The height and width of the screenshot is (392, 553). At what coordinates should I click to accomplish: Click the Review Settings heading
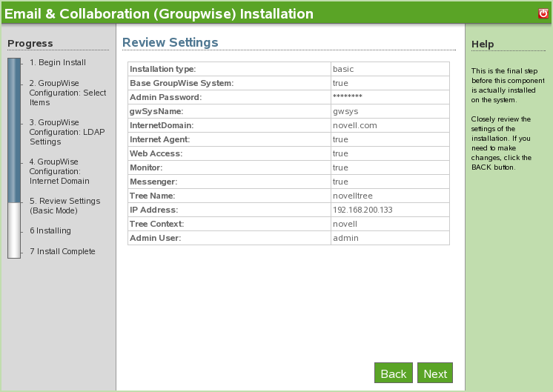[x=170, y=42]
